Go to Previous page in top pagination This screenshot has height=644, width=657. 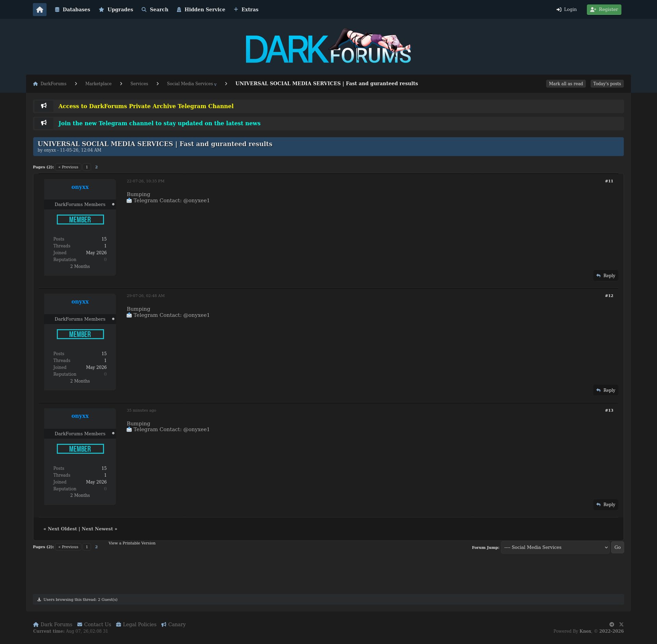pyautogui.click(x=68, y=167)
